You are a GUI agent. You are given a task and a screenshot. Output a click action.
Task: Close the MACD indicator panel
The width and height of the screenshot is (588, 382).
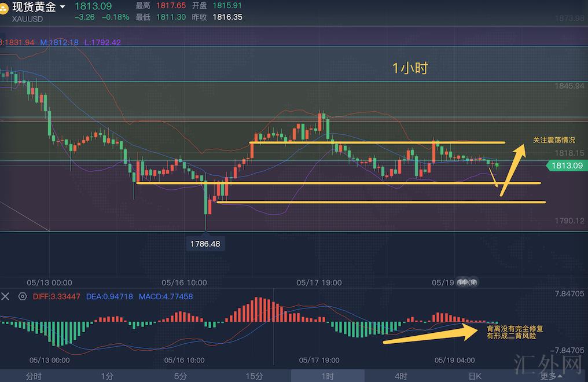(5, 296)
